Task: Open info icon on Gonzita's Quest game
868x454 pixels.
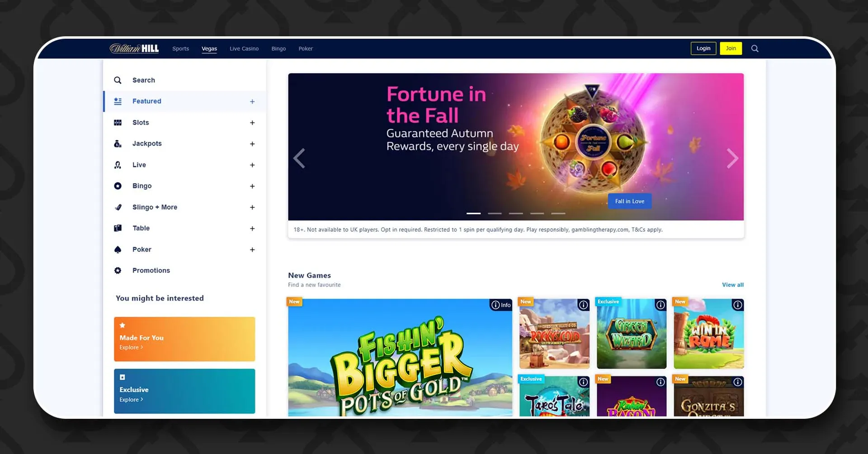Action: [738, 382]
